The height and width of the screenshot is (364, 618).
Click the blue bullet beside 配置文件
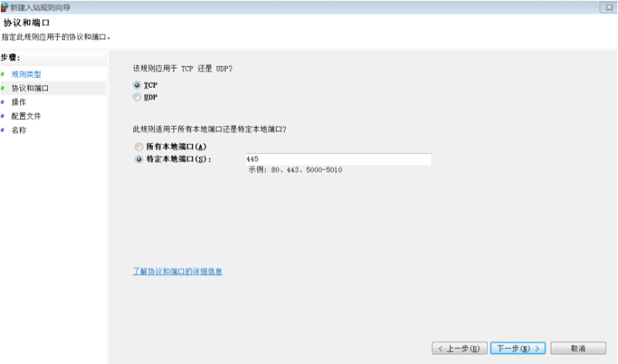pyautogui.click(x=3, y=116)
